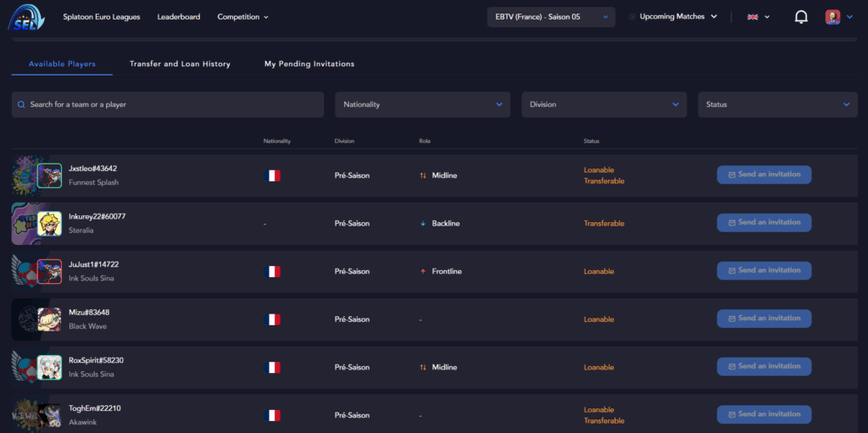Go to Splatoon Euro Leagues page
This screenshot has height=433, width=868.
[102, 17]
